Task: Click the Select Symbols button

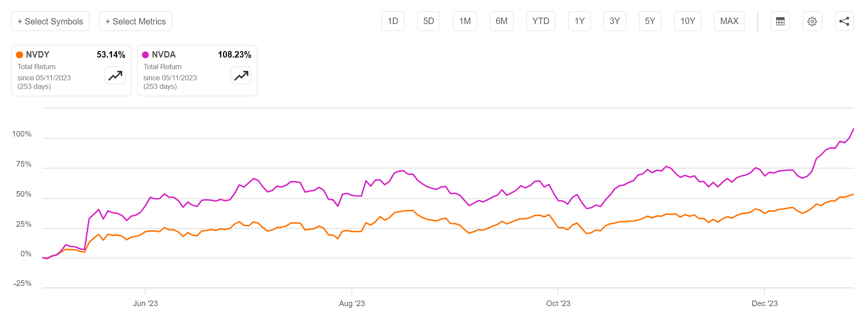Action: 50,21
